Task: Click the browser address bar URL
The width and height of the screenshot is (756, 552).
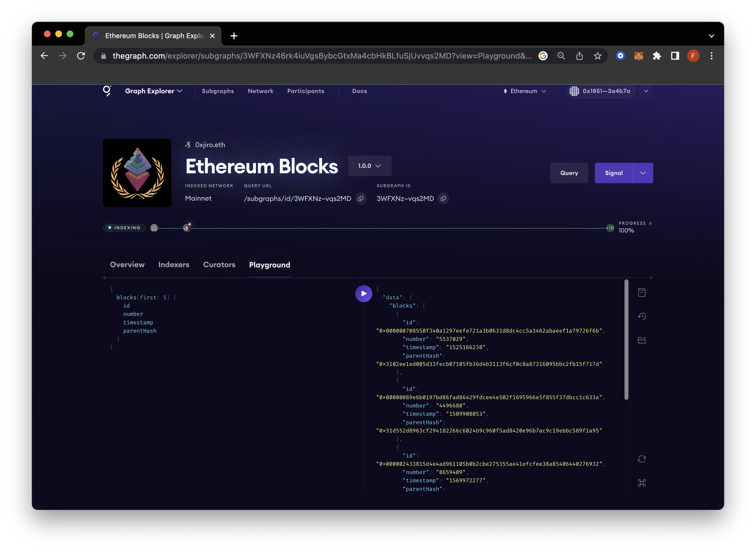Action: tap(322, 56)
